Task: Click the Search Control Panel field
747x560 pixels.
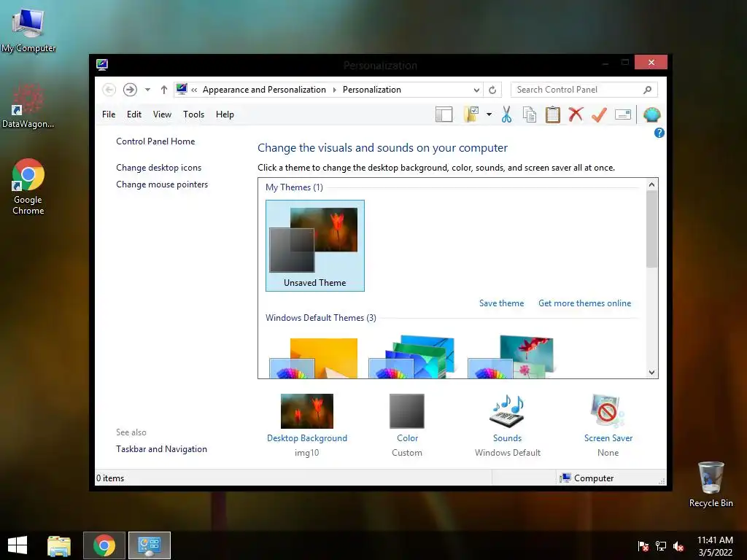Action: (x=584, y=90)
